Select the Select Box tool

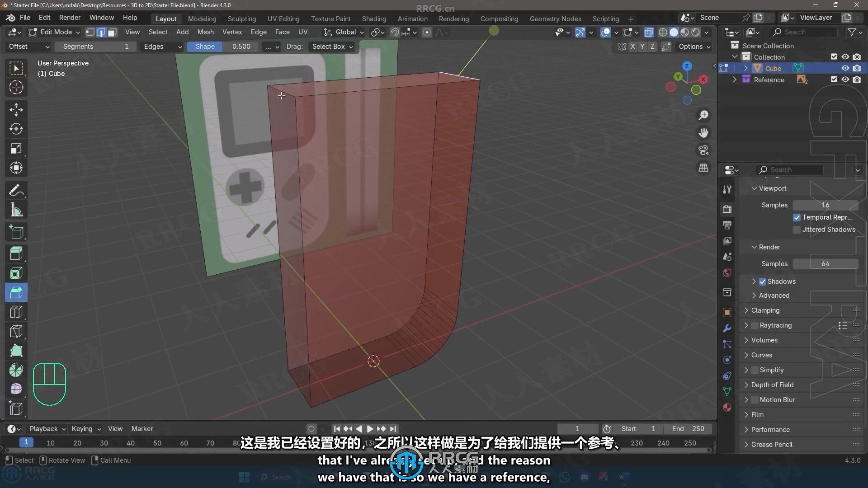point(16,68)
